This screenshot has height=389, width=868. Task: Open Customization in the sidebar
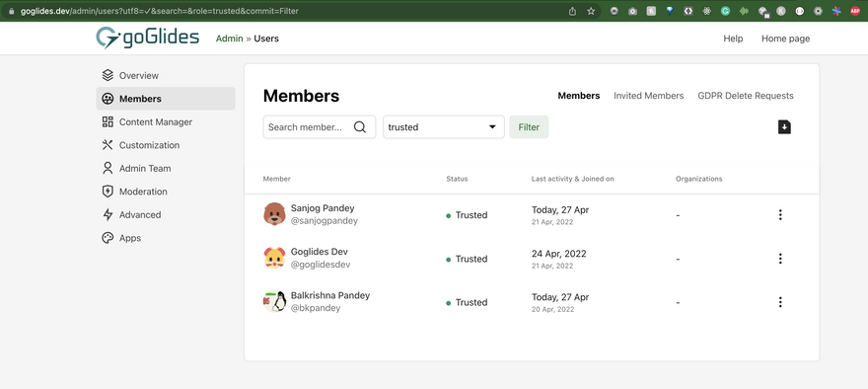pyautogui.click(x=166, y=145)
